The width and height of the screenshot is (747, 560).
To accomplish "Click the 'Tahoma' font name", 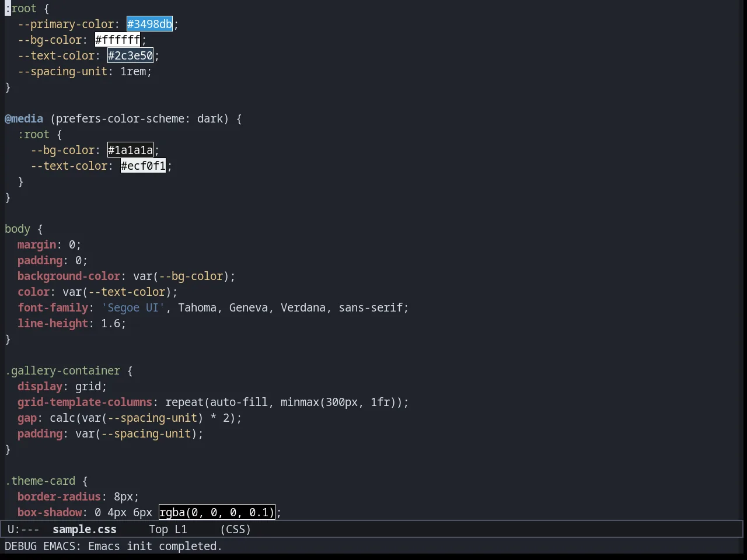I will 197,307.
